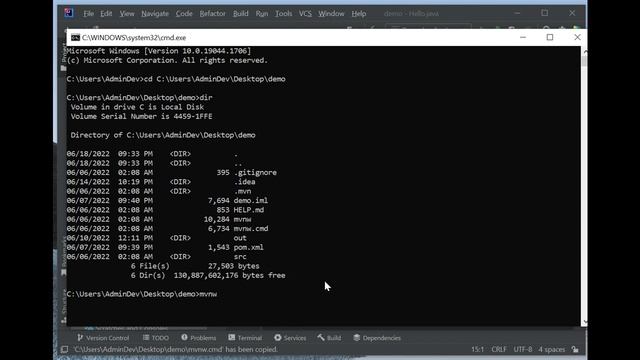Open the File menu in IntelliJ
This screenshot has width=640, height=360.
(88, 13)
